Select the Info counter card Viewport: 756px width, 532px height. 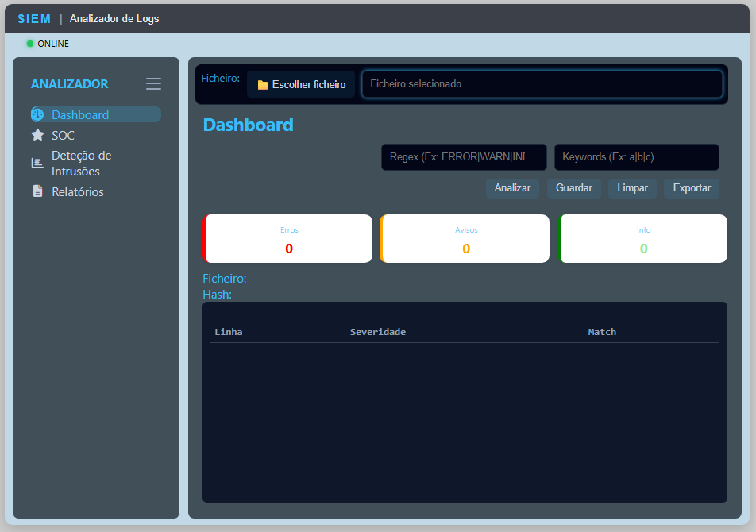coord(642,238)
